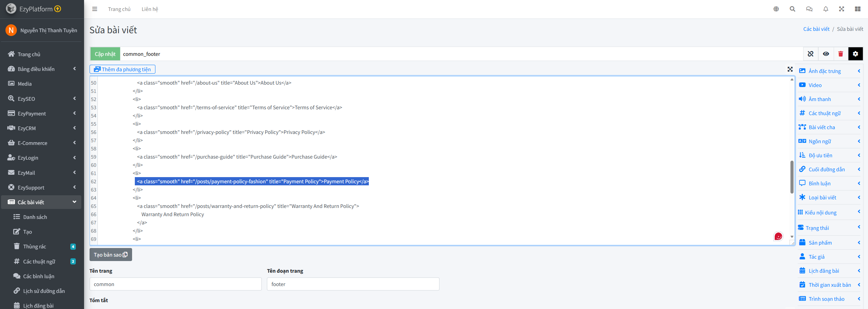Image resolution: width=868 pixels, height=309 pixels.
Task: Open the notifications bell
Action: point(826,9)
